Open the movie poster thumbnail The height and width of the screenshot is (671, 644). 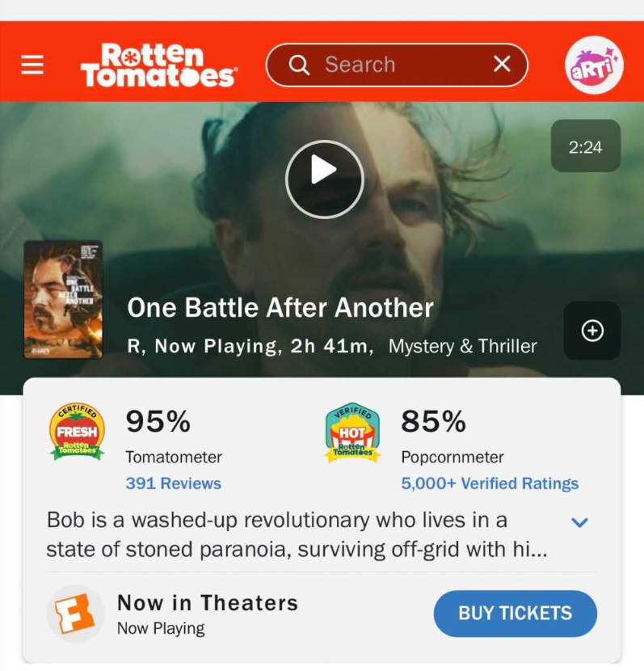(x=63, y=300)
